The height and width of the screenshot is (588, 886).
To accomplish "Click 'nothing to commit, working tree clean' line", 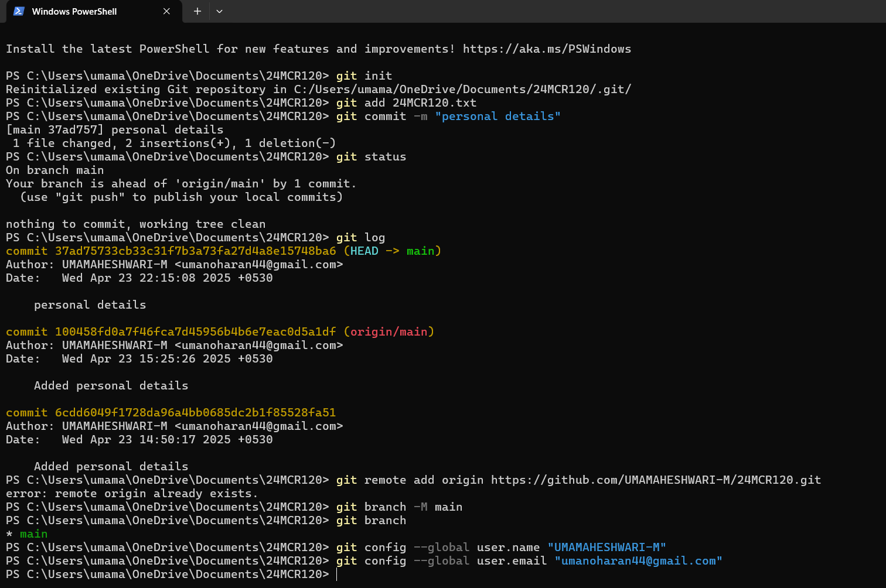I will pyautogui.click(x=136, y=224).
